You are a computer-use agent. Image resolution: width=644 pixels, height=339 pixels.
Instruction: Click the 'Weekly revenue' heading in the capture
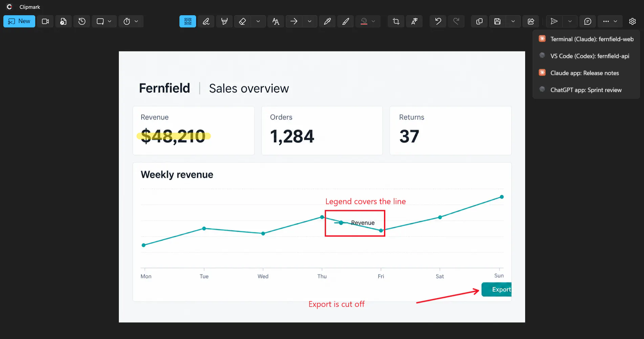point(177,175)
